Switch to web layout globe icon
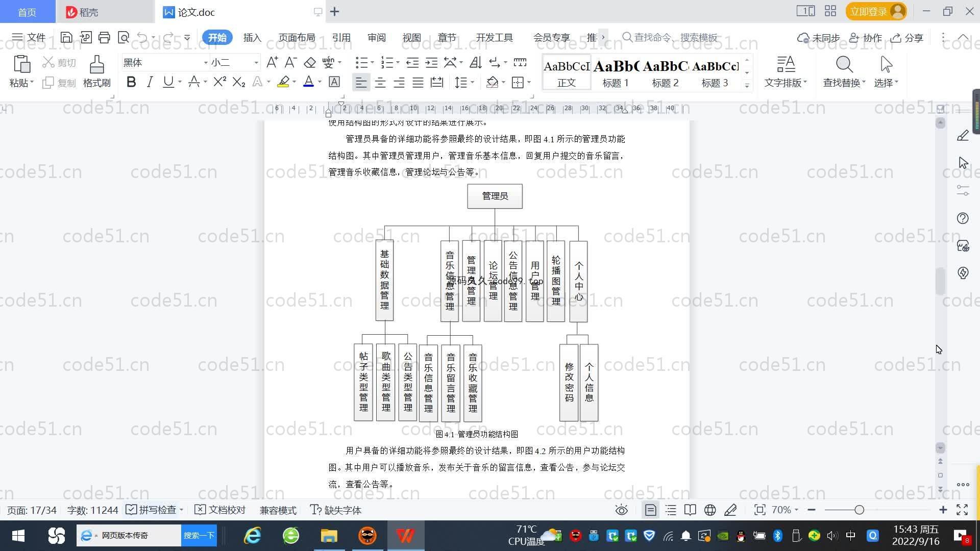 tap(710, 510)
